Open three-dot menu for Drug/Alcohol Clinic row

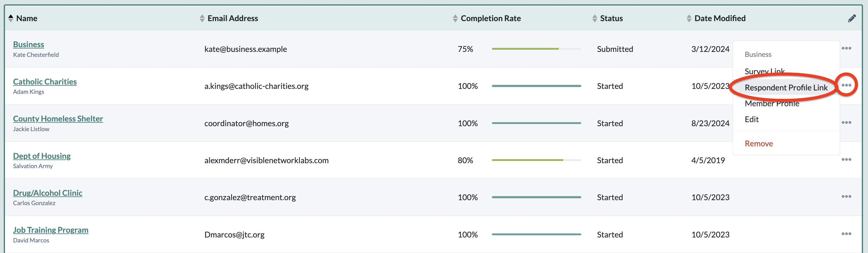point(846,196)
